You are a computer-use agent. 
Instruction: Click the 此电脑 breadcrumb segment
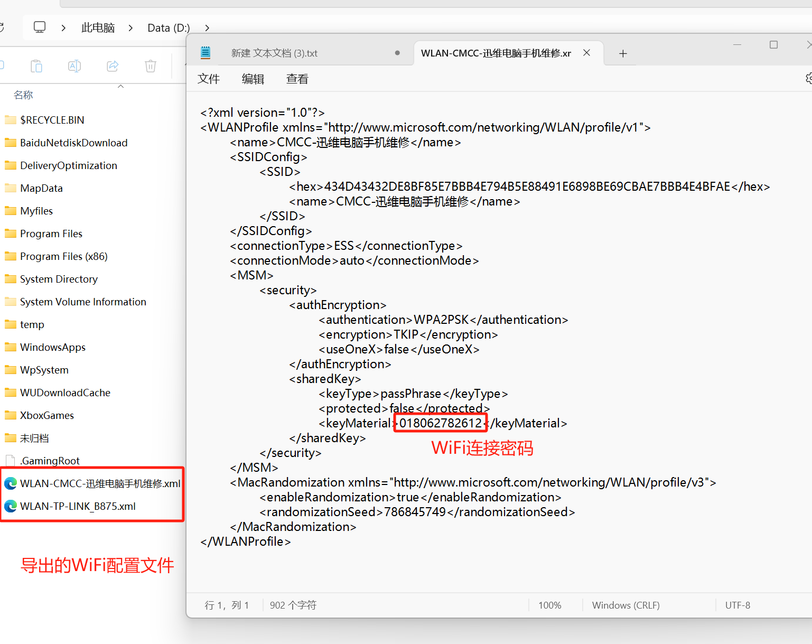coord(98,27)
